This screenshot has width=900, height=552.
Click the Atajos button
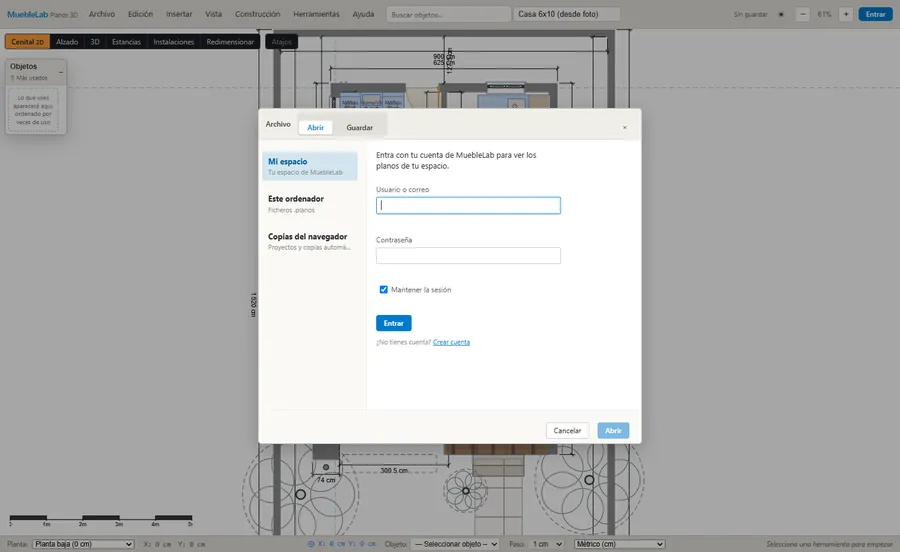coord(281,42)
